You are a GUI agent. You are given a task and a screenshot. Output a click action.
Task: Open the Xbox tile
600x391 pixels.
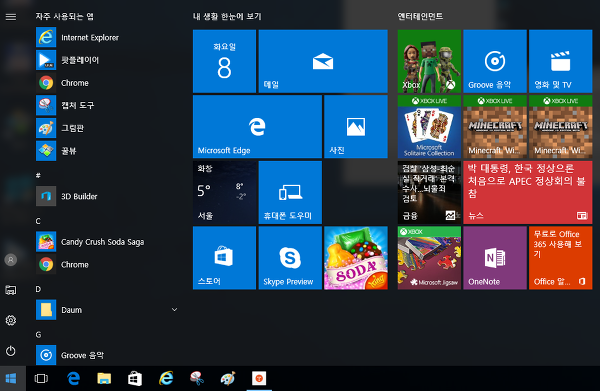tap(429, 61)
